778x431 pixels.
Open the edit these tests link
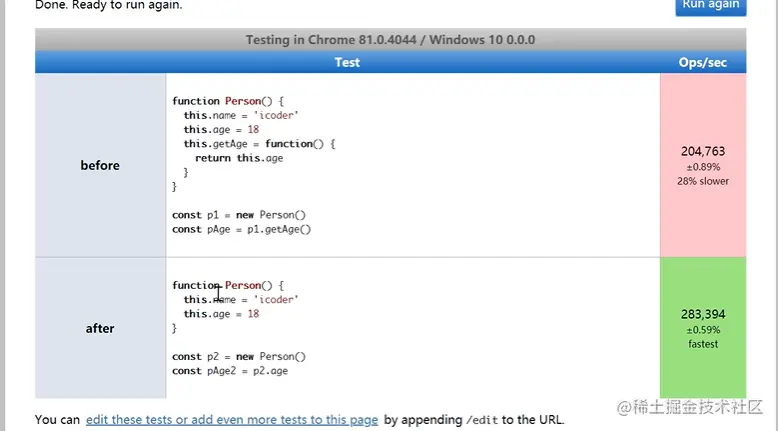point(232,420)
